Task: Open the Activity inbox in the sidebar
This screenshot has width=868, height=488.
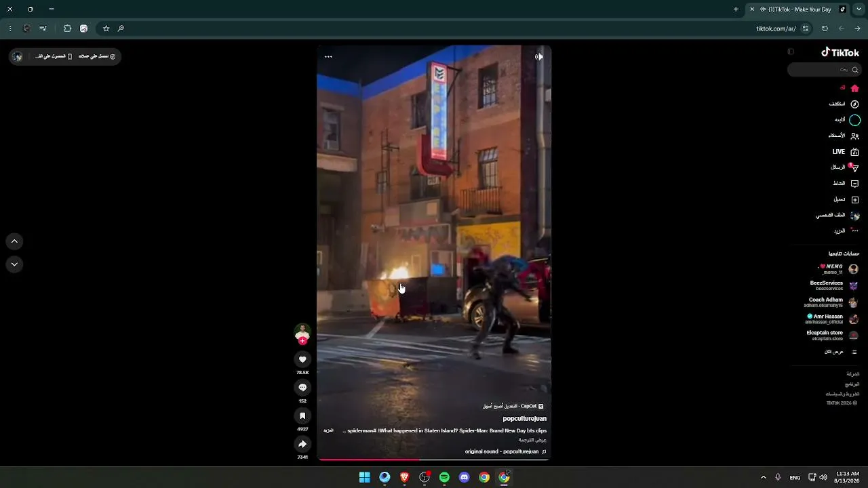Action: (x=846, y=184)
